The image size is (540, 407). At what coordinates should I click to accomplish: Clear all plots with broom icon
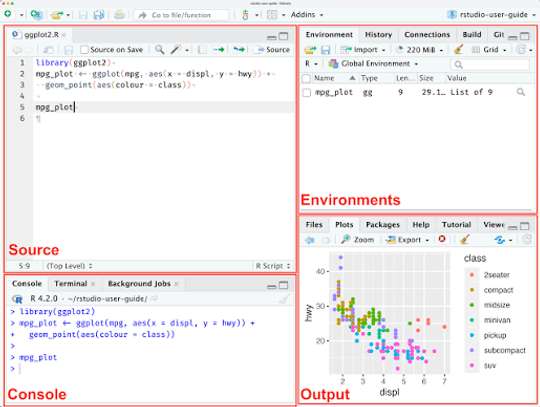(464, 239)
